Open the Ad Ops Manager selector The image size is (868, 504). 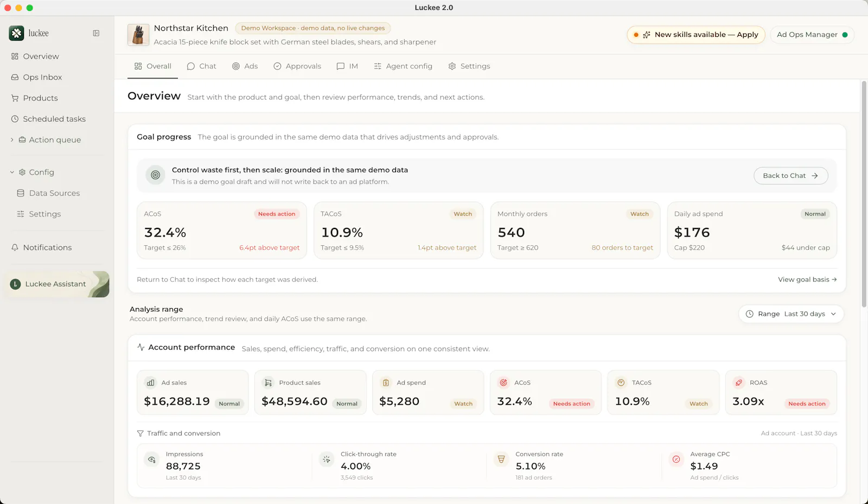(x=812, y=35)
